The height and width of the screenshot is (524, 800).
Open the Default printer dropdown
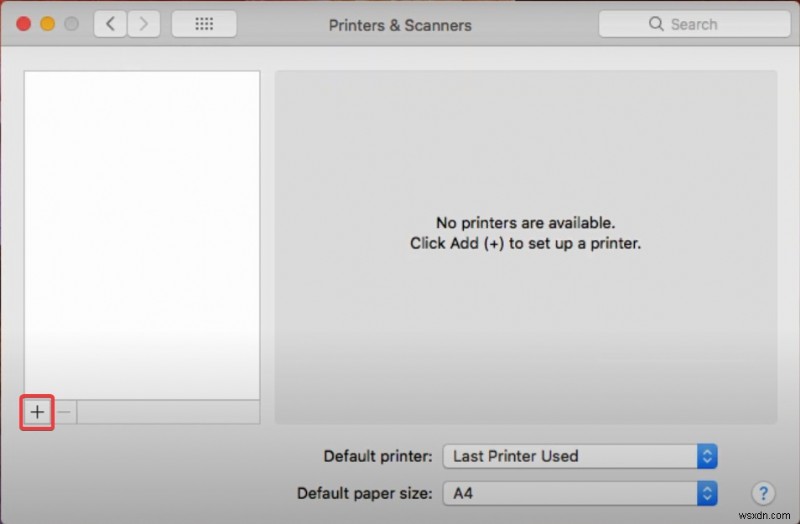click(579, 456)
